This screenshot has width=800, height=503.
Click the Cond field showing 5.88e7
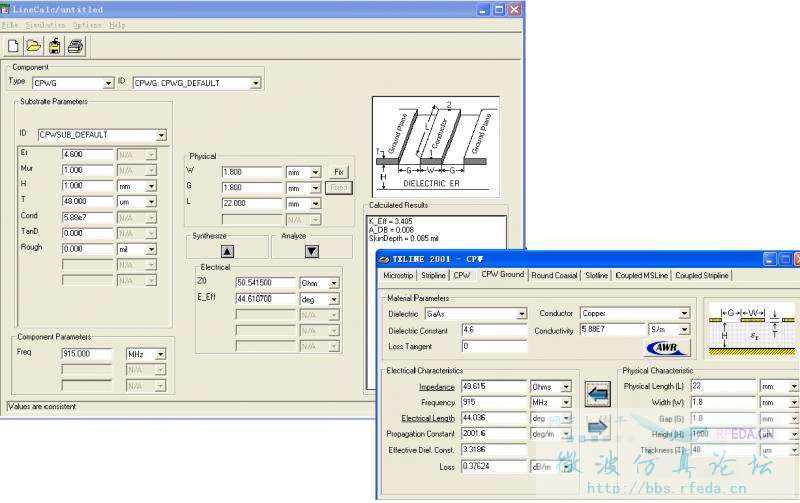click(88, 217)
